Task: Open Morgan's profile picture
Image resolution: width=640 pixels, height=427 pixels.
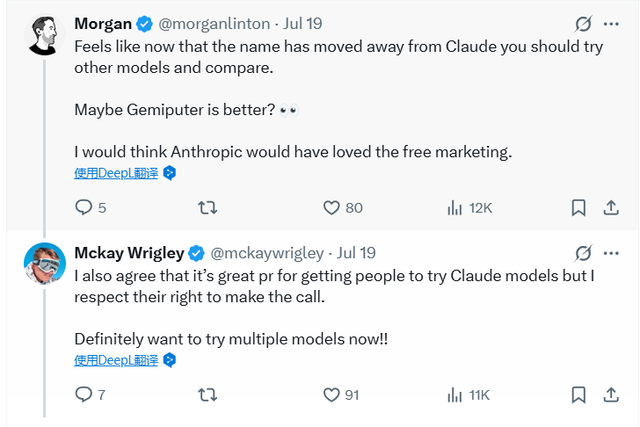Action: (x=44, y=36)
